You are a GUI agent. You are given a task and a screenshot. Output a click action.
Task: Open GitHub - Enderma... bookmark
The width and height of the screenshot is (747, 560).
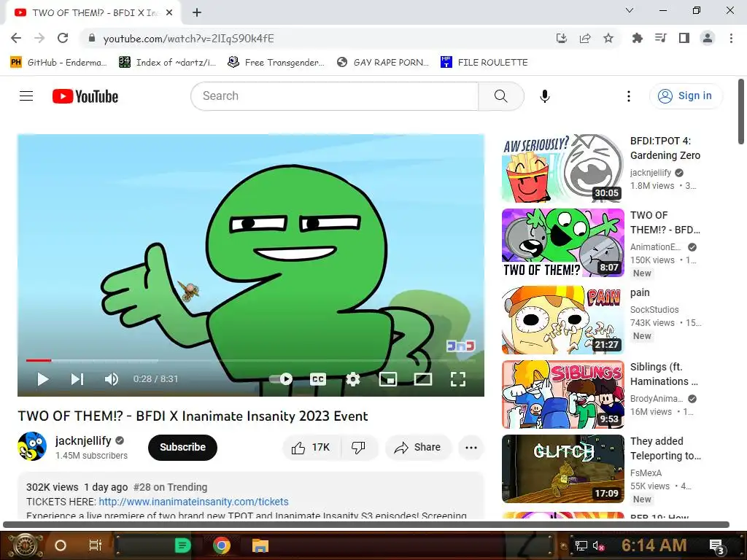point(58,63)
